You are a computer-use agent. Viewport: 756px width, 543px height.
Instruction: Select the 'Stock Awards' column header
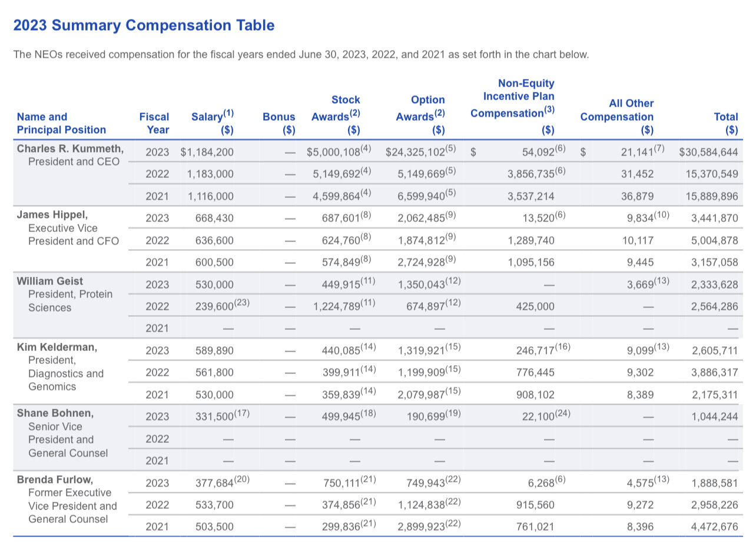click(336, 114)
